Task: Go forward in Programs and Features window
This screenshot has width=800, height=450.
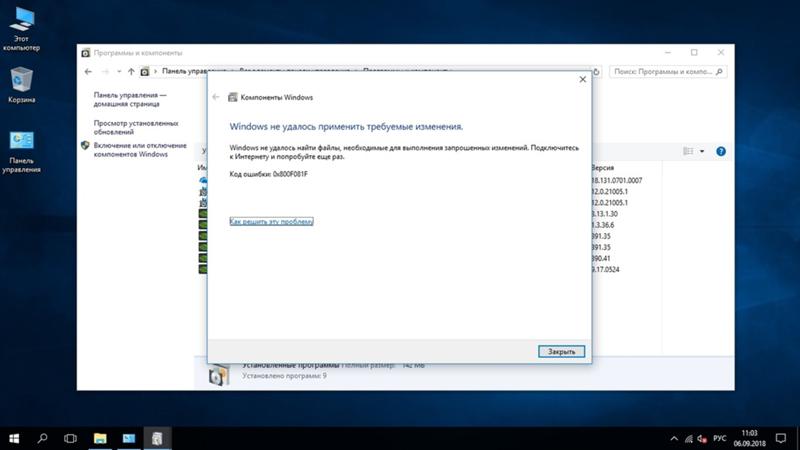Action: 105,71
